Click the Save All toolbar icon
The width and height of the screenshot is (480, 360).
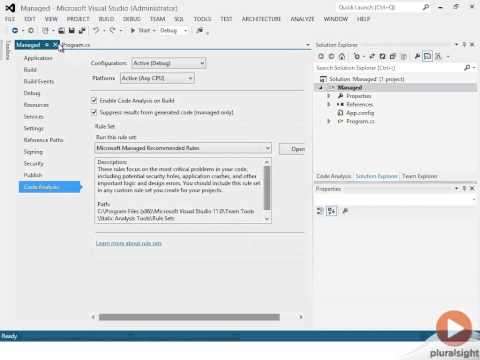pyautogui.click(x=82, y=30)
